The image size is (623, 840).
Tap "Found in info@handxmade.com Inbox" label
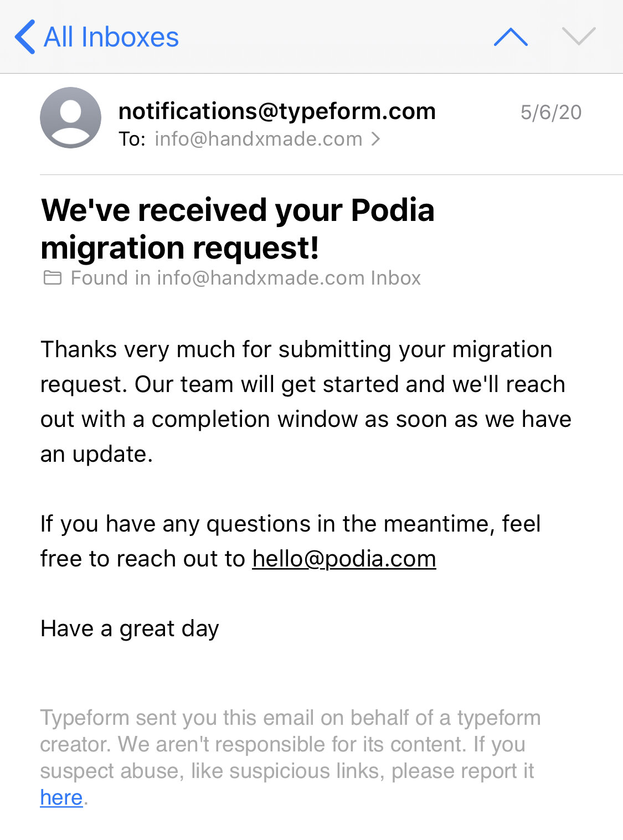(246, 278)
